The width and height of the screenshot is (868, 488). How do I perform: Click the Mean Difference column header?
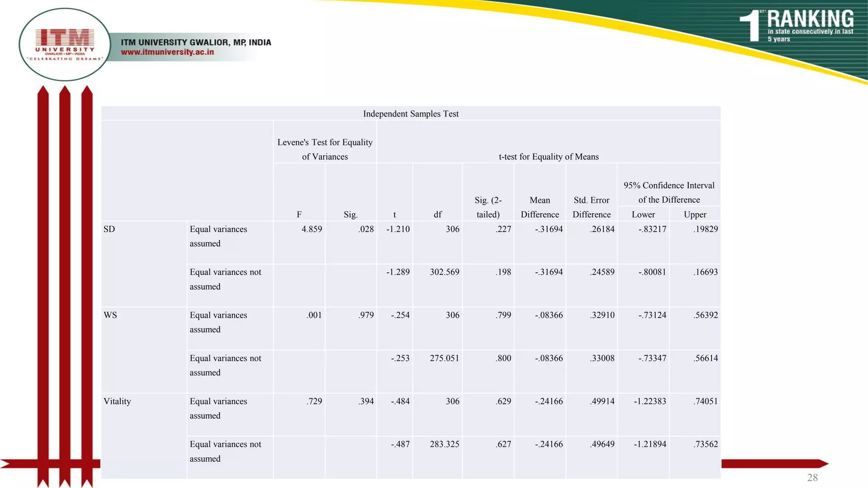[540, 207]
